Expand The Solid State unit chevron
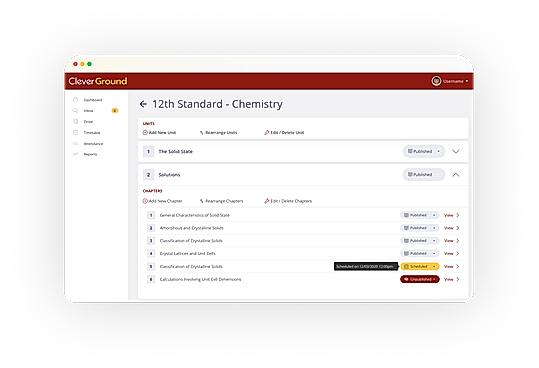The height and width of the screenshot is (368, 539). point(456,152)
